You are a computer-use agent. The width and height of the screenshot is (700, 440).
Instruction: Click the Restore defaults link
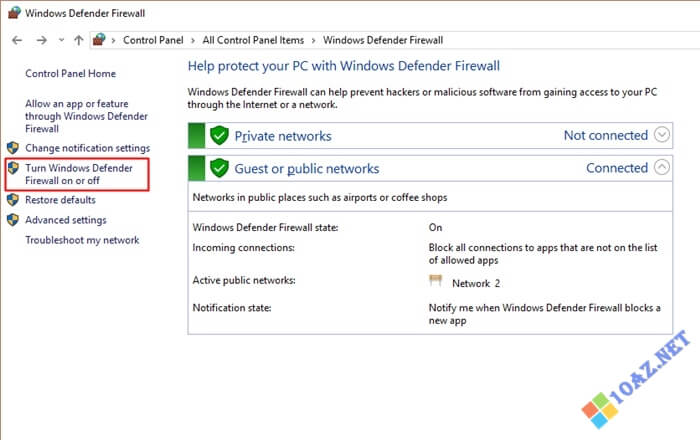click(60, 200)
